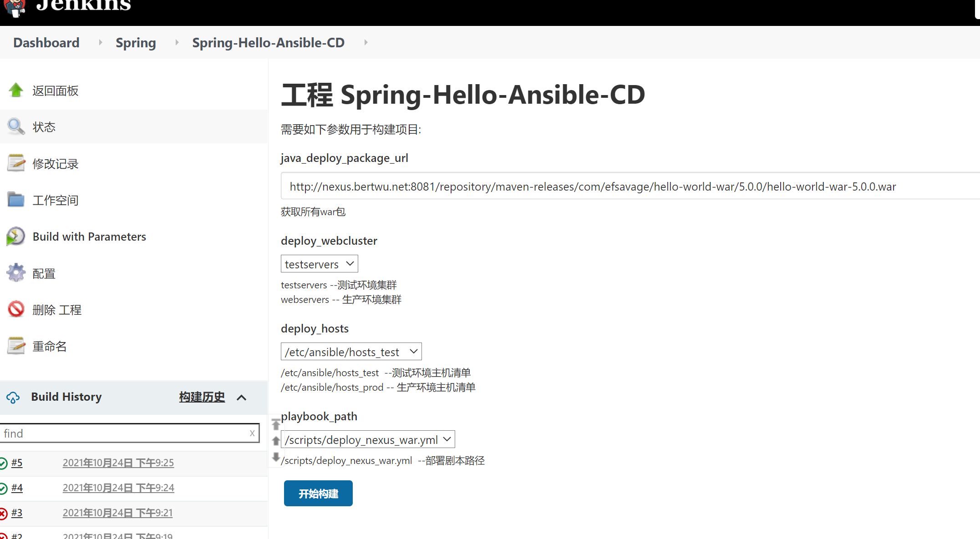Screen dimensions: 980x539
Task: Open the Spring folder breadcrumb
Action: point(136,42)
